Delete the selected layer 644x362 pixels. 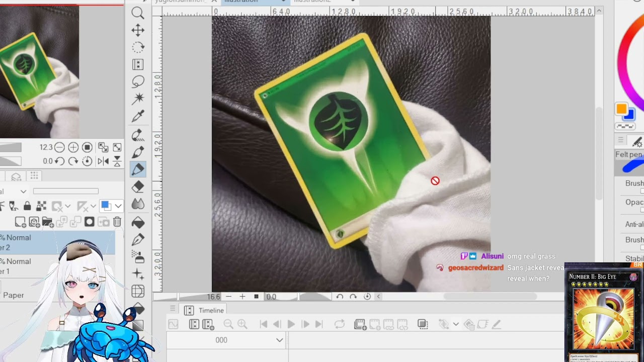tap(117, 222)
